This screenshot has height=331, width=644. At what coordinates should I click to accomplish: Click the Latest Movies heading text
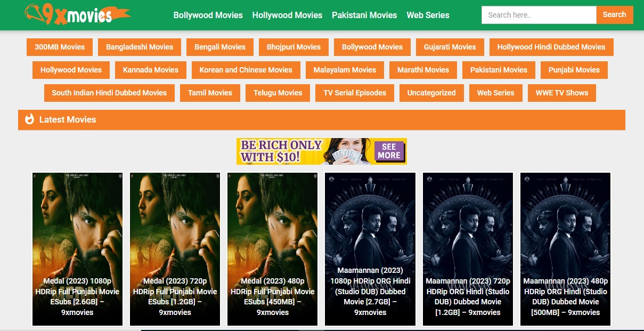[68, 119]
